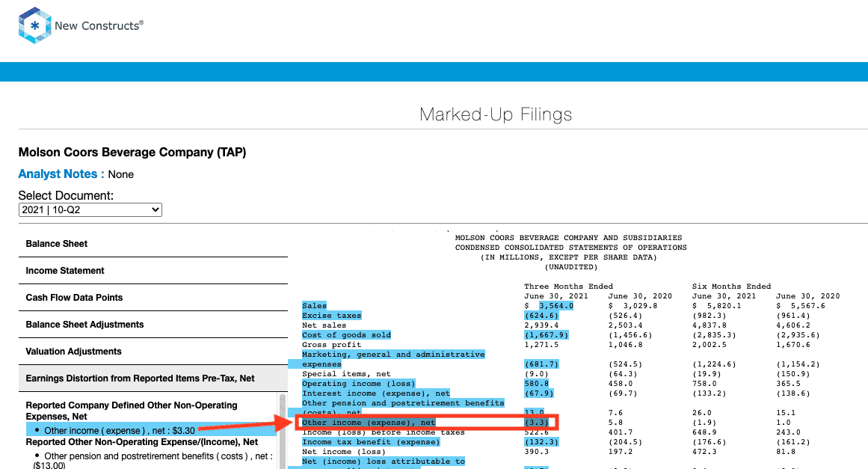The height and width of the screenshot is (469, 868).
Task: Click the New Constructs brand name text
Action: tap(99, 25)
